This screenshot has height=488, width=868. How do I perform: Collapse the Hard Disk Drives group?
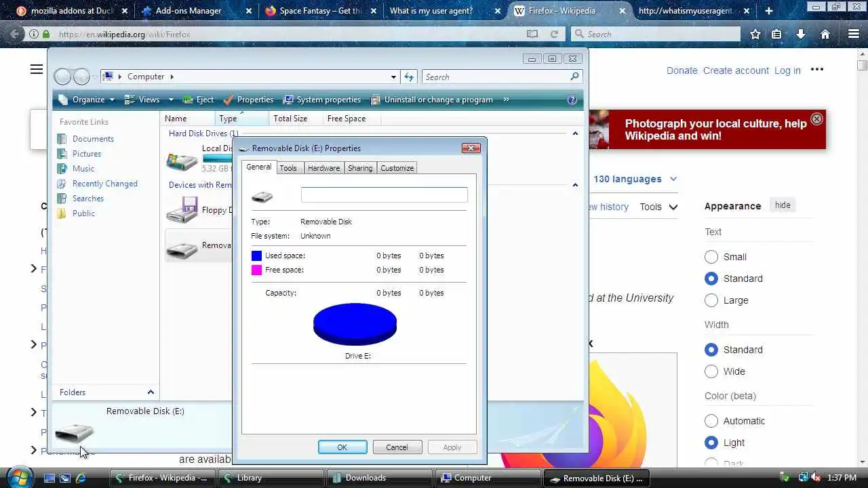pyautogui.click(x=575, y=134)
